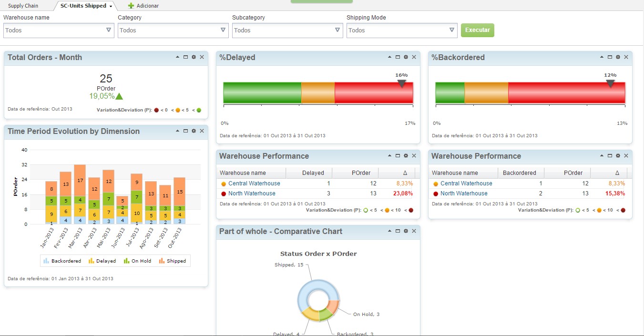Click the green plus Adicionar icon

click(131, 6)
